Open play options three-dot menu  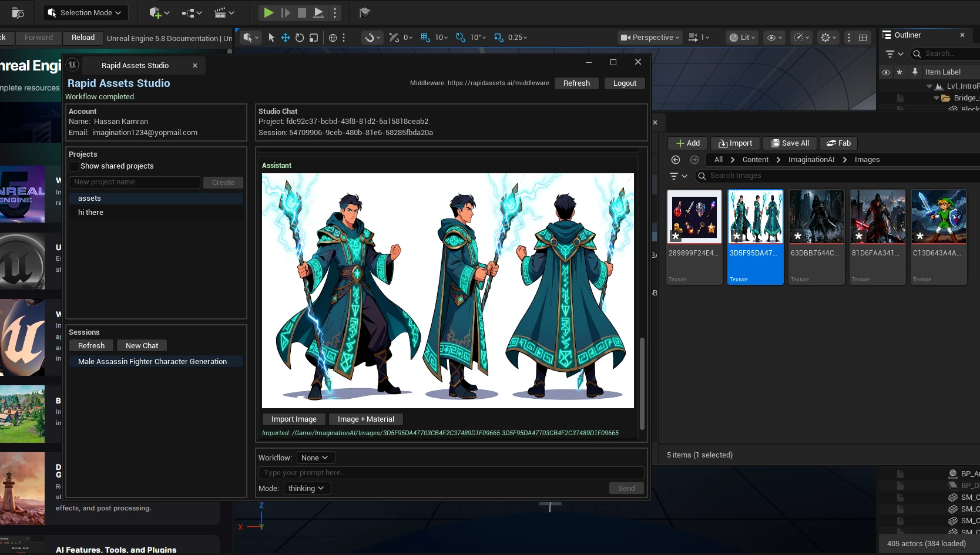[335, 12]
